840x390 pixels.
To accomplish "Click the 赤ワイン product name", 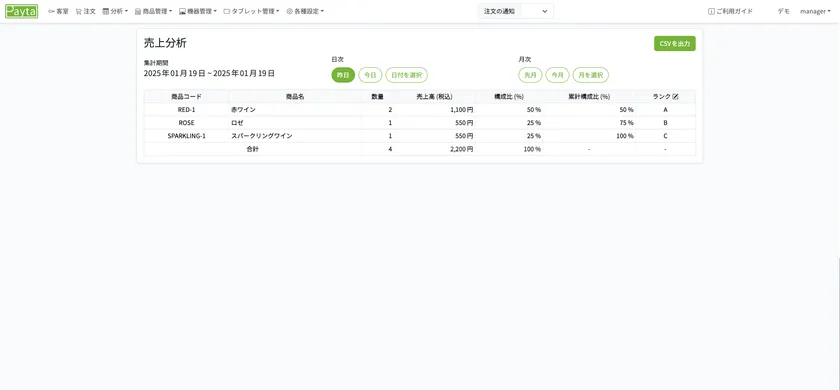I will [x=243, y=110].
